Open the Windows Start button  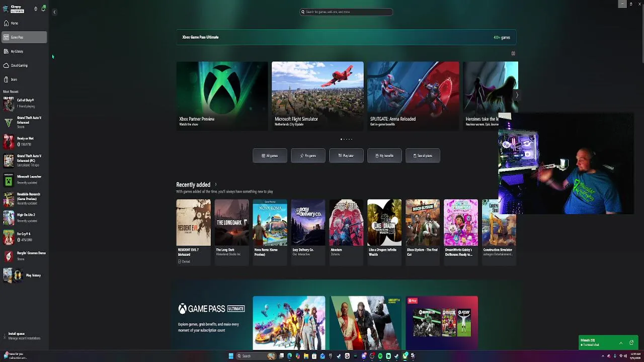coord(231,356)
